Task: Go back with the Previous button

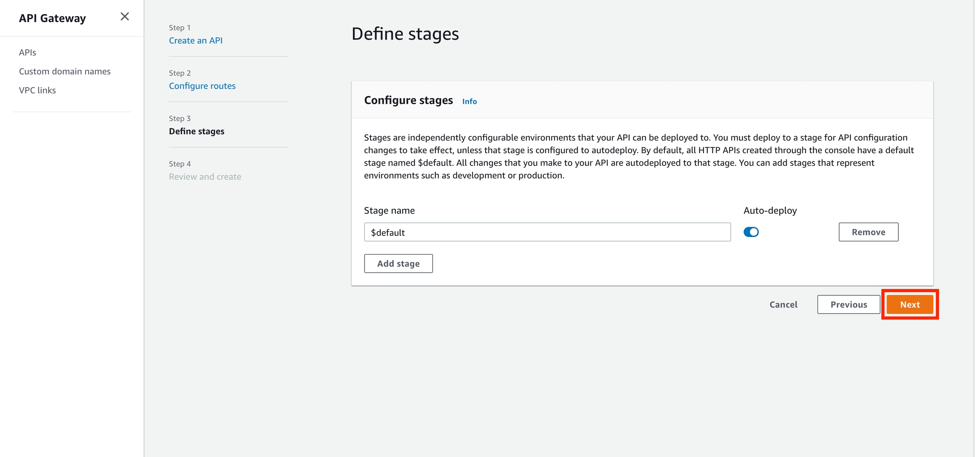Action: (848, 305)
